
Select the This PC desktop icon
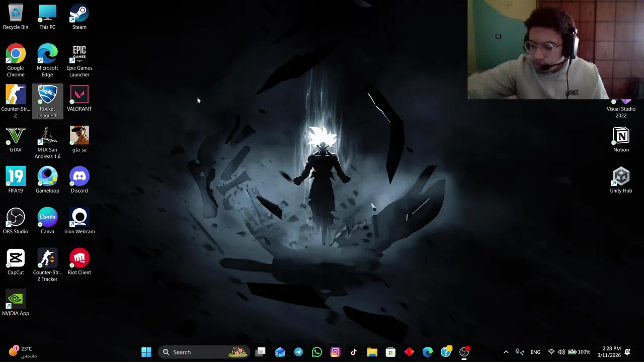47,17
